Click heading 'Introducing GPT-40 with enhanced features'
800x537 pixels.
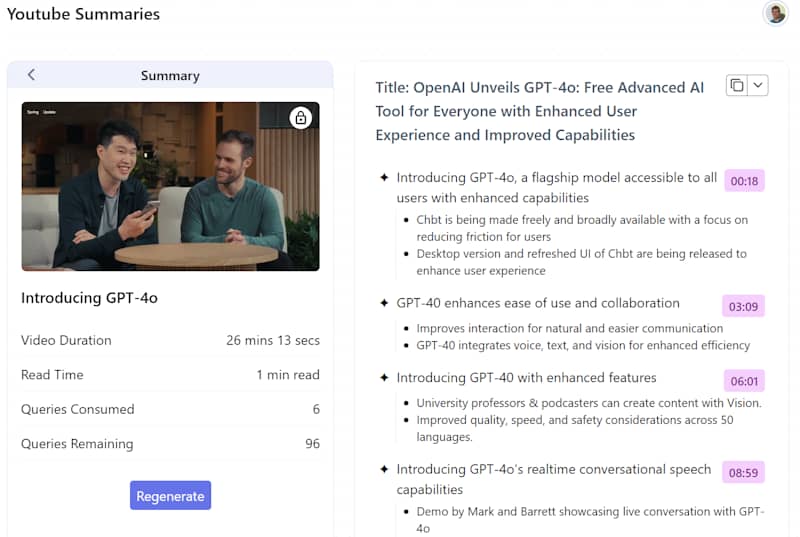coord(526,377)
